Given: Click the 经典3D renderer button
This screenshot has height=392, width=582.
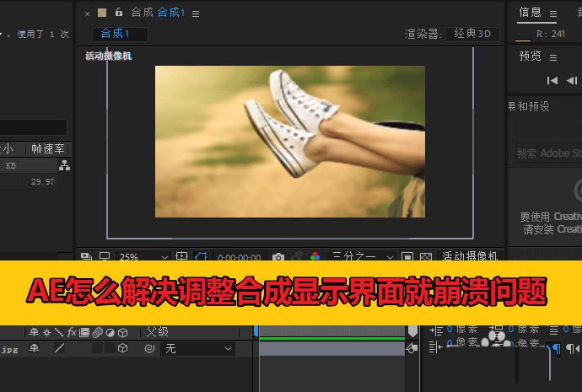Looking at the screenshot, I should click(x=472, y=35).
